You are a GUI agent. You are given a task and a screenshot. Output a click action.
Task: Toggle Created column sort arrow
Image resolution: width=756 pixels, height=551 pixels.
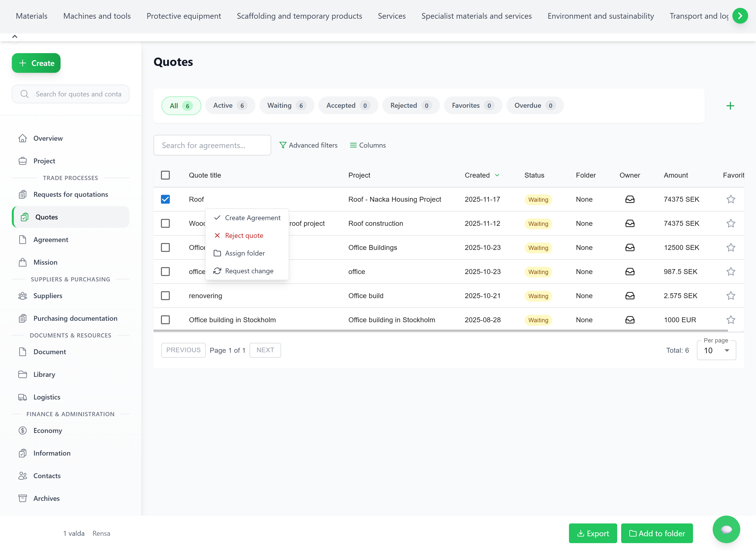pyautogui.click(x=497, y=175)
